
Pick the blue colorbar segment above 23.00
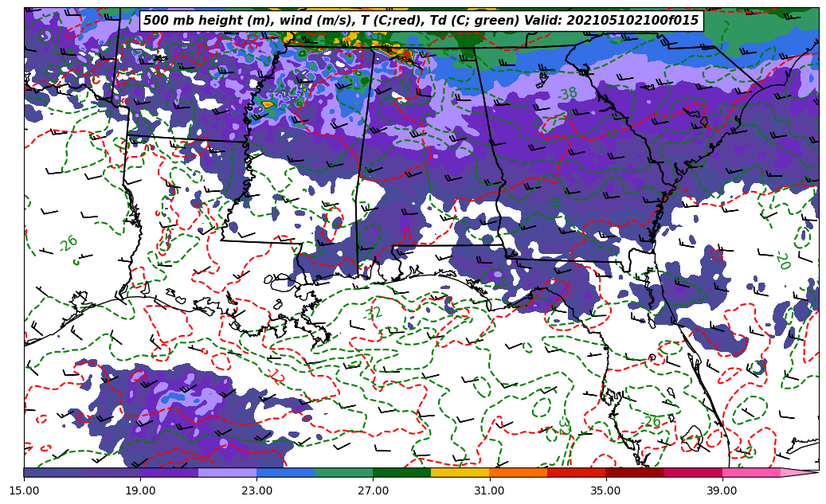[x=285, y=472]
